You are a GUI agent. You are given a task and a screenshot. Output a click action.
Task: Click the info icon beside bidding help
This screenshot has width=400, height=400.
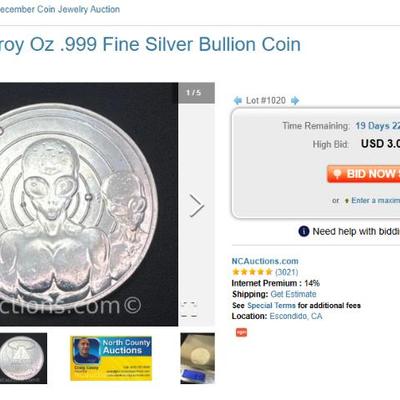(304, 231)
